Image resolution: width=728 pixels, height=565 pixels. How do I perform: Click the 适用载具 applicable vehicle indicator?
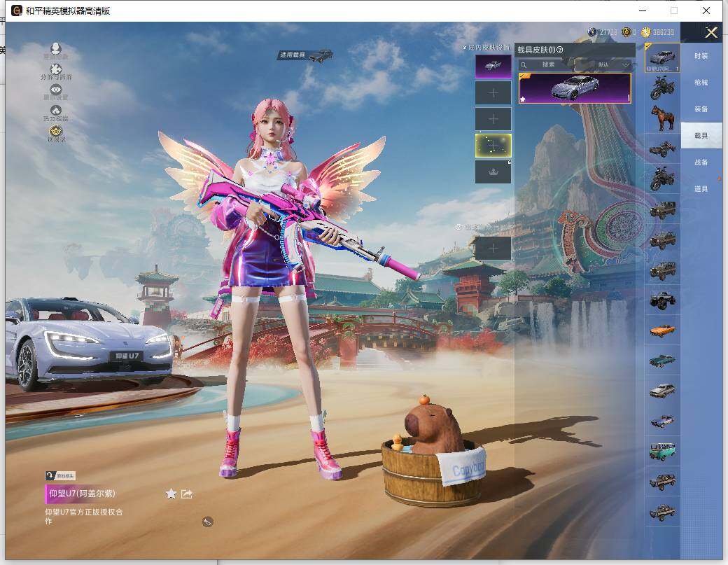(x=305, y=55)
